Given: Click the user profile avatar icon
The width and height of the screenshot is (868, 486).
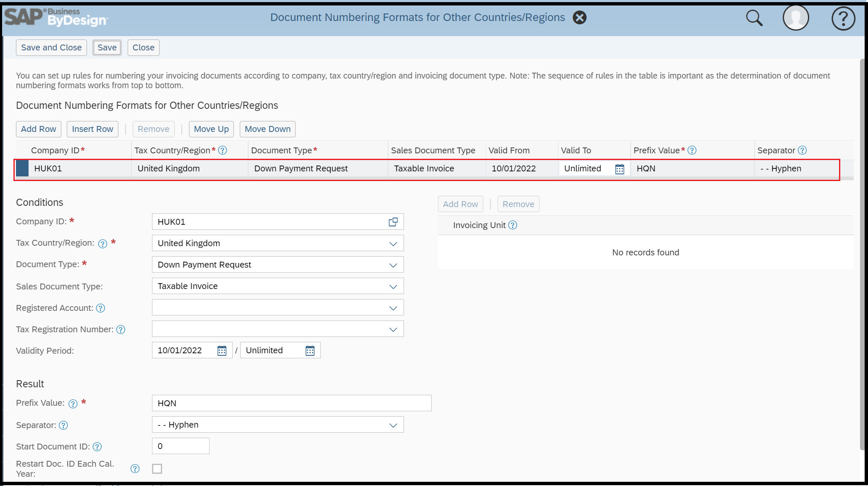Looking at the screenshot, I should tap(795, 18).
